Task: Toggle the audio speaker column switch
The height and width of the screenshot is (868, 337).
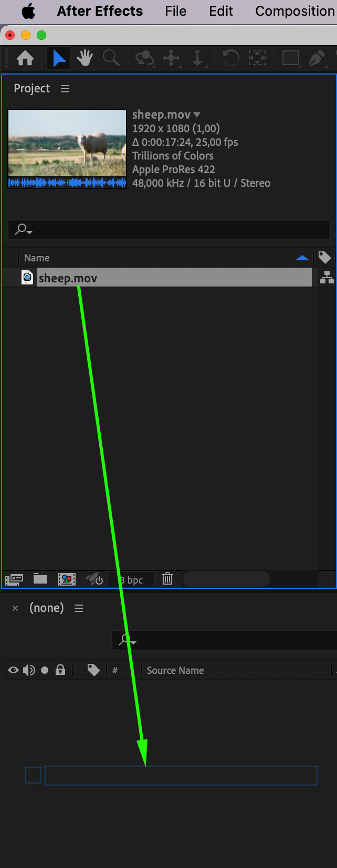Action: pyautogui.click(x=29, y=670)
